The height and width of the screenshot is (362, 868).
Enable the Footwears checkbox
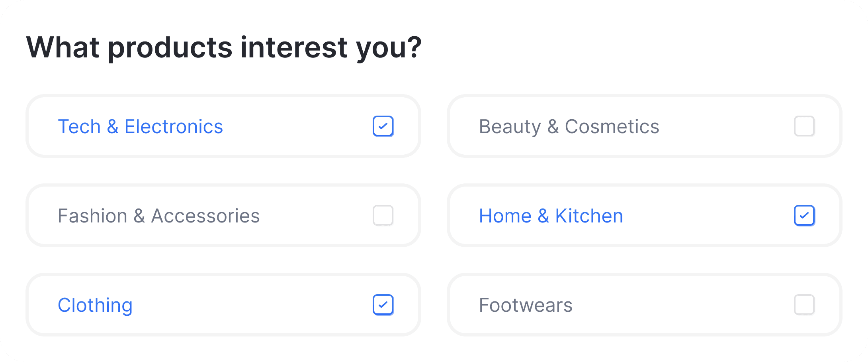tap(804, 305)
